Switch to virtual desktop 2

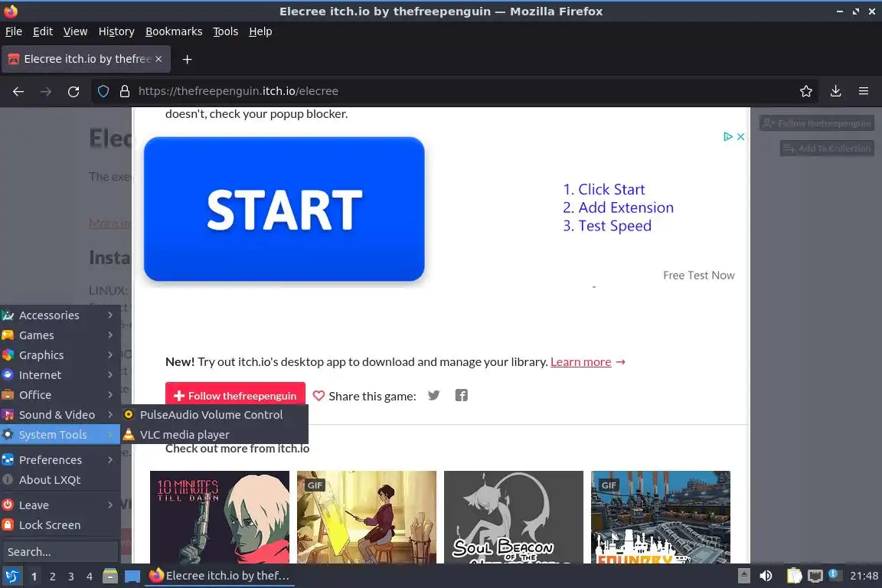pyautogui.click(x=52, y=577)
